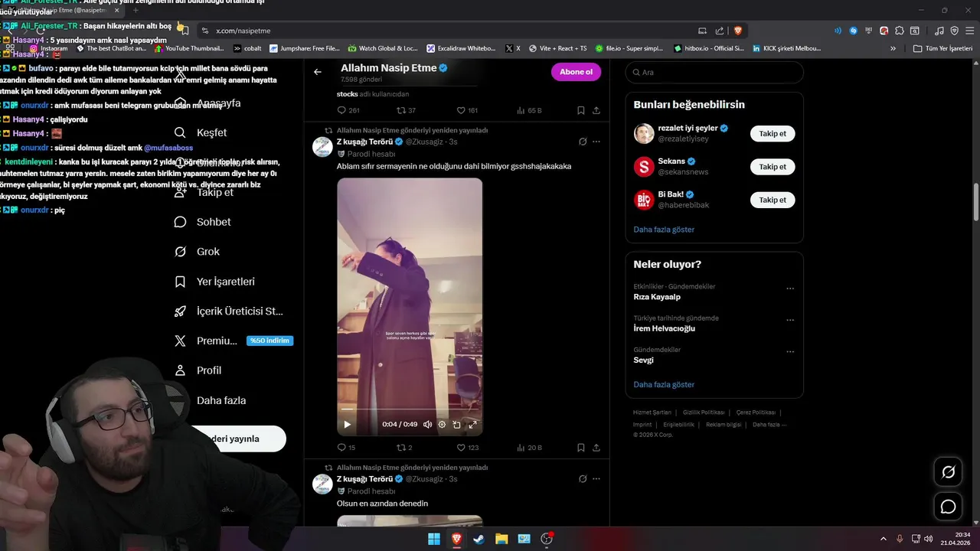
Task: View analytics of the 20 B views post
Action: coord(530,448)
